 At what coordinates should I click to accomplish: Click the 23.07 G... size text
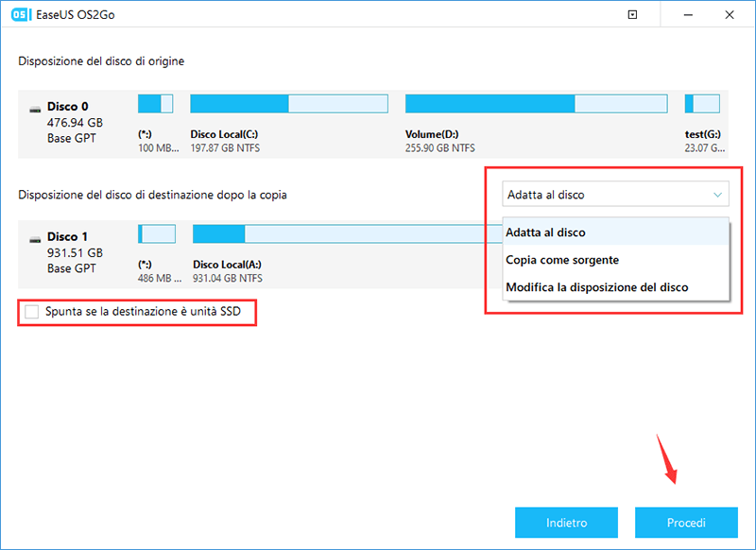point(704,148)
